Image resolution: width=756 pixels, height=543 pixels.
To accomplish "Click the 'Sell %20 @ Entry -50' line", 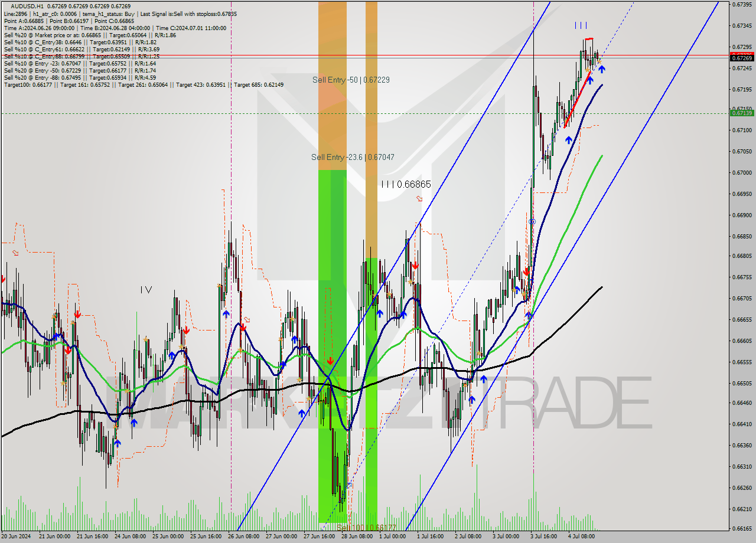I will [x=80, y=70].
